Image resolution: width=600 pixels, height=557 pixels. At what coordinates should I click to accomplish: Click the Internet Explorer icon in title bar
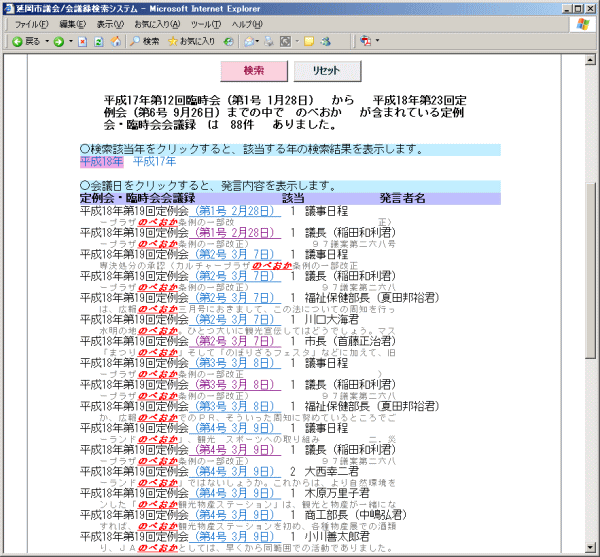point(8,8)
